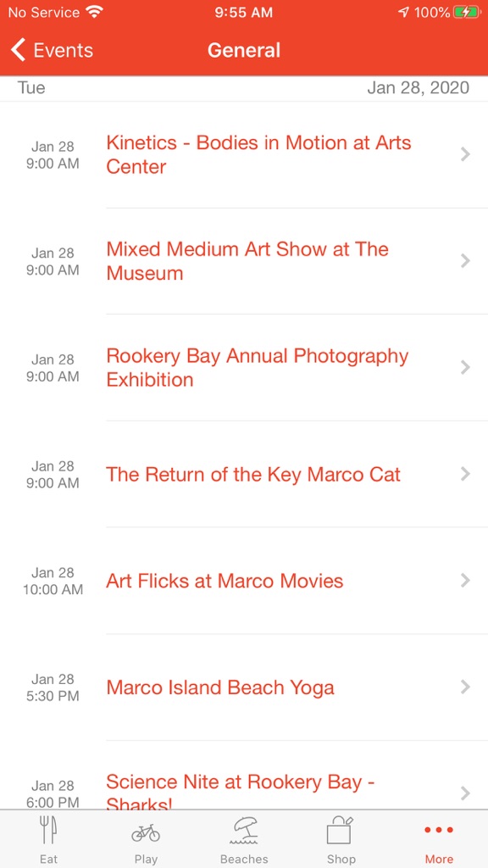Switch to the Shop tab label
Screen dimensions: 488x868
point(341,860)
